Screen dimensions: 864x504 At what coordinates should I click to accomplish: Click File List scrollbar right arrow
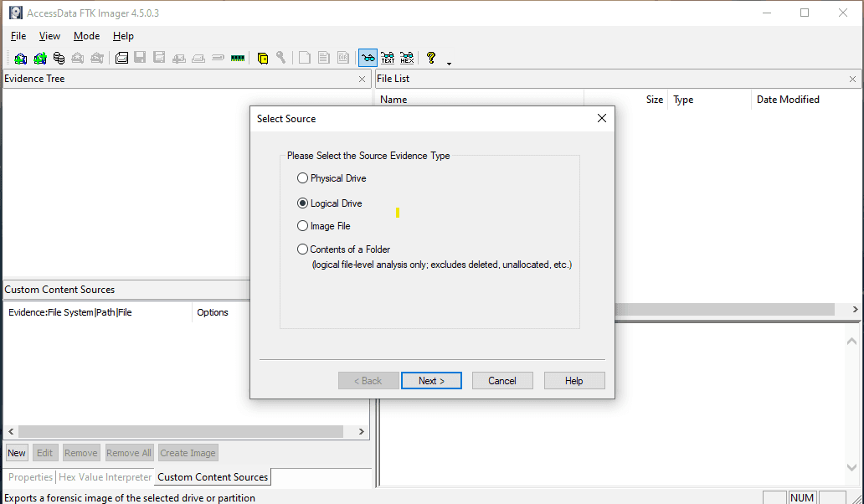[855, 310]
